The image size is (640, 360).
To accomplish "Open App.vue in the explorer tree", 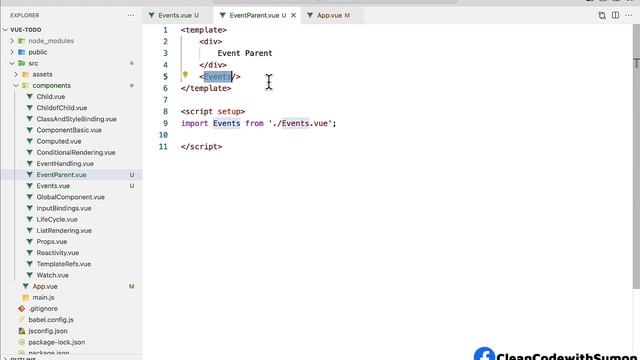I will [x=45, y=286].
